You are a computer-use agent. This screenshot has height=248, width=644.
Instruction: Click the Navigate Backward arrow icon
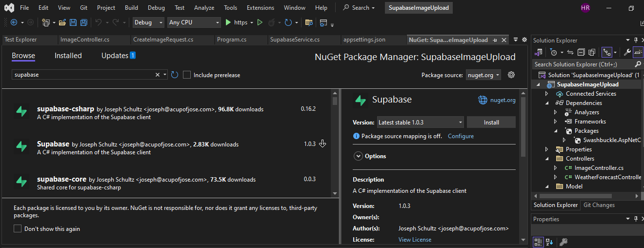point(14,22)
